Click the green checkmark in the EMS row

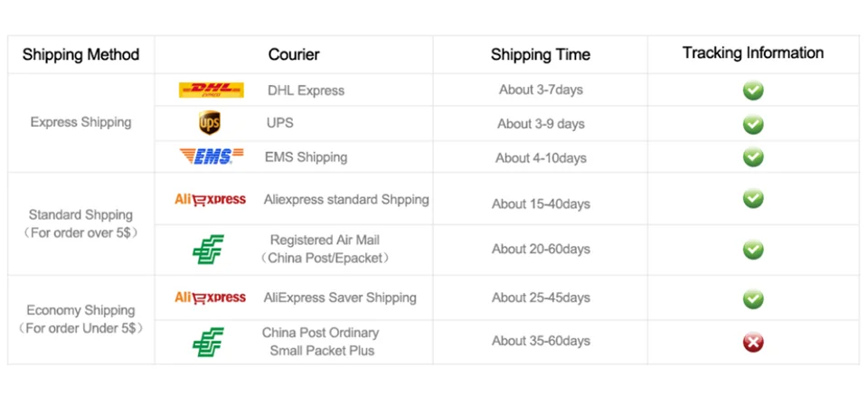click(x=753, y=157)
